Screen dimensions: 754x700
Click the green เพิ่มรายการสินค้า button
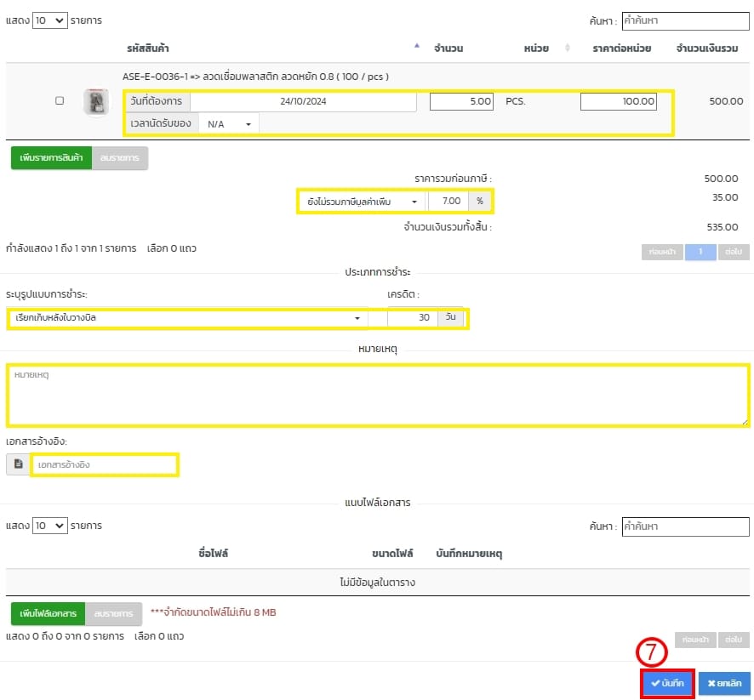(x=51, y=159)
